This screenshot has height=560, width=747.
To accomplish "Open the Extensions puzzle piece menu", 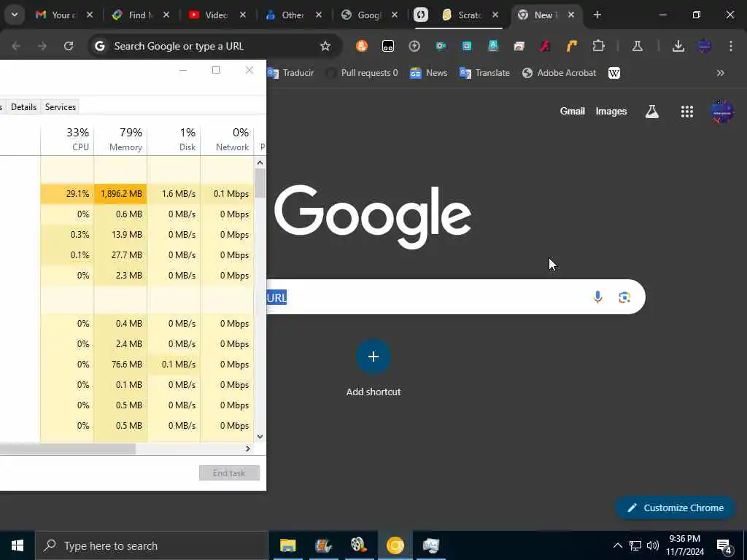I will 598,46.
